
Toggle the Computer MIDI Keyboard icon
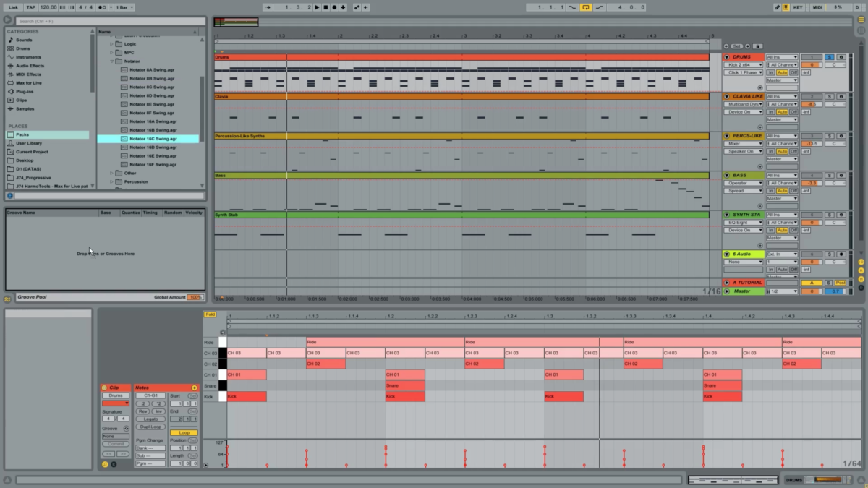(786, 7)
